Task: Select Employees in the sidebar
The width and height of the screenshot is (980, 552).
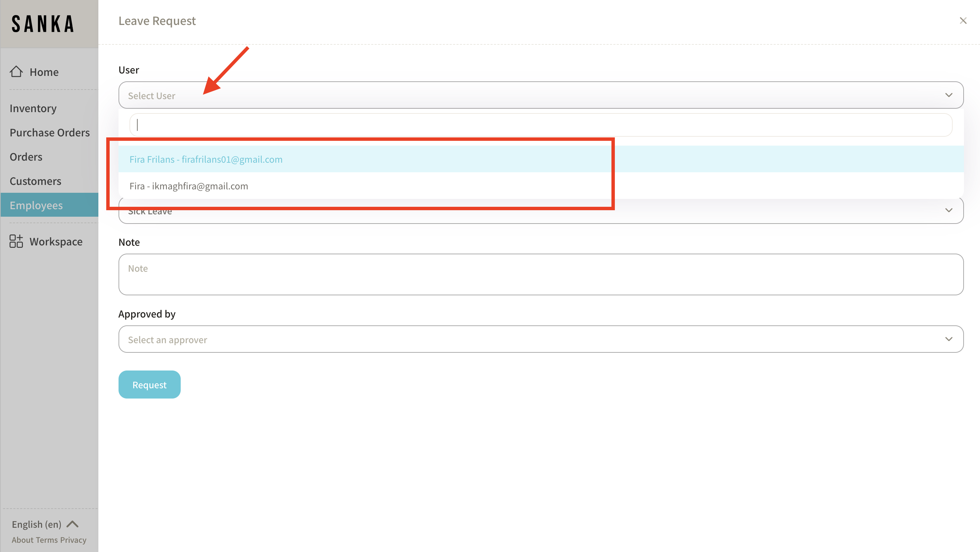Action: point(36,205)
